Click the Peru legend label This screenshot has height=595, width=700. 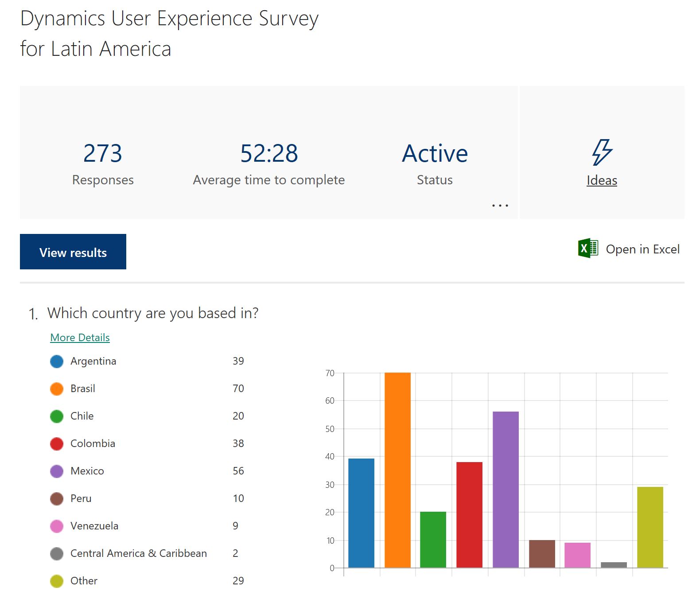click(81, 498)
